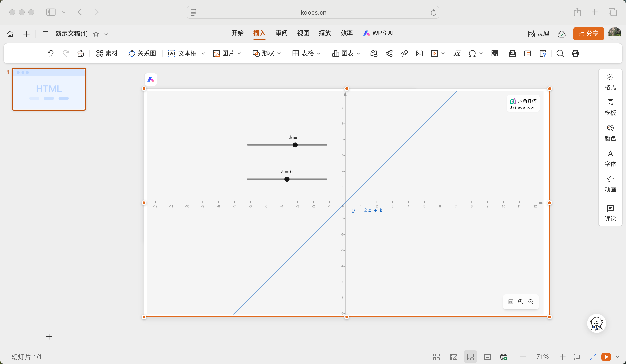This screenshot has width=626, height=364.
Task: Open the 颜色 color panel
Action: click(610, 133)
